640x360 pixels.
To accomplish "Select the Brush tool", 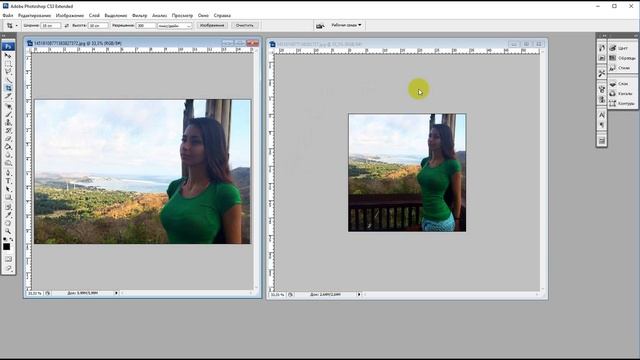I will (x=8, y=114).
